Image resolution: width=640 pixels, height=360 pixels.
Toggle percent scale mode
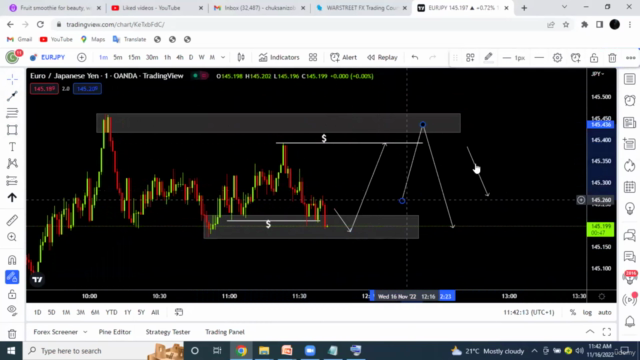[573, 312]
